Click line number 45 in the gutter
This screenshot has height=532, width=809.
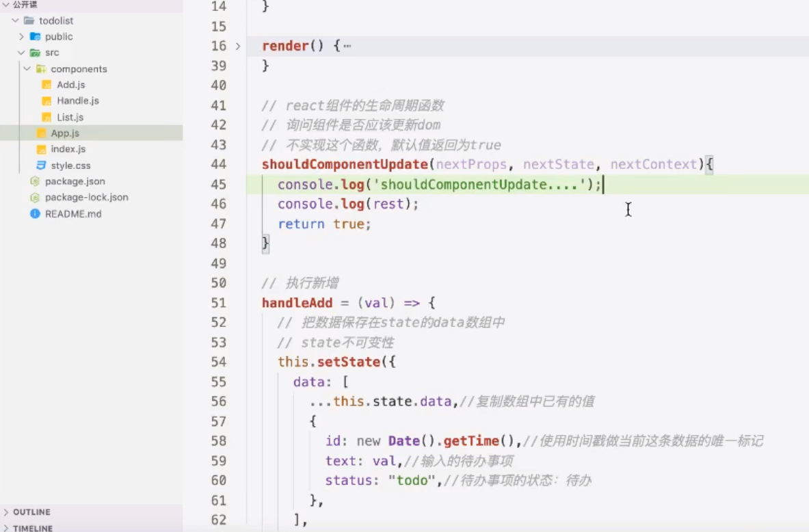[218, 184]
